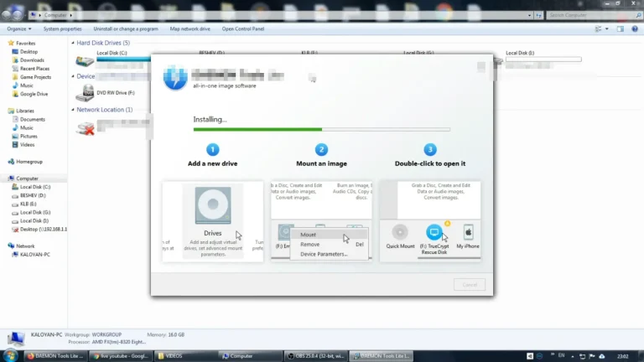Click the Local Disk (I:) capacity bar
This screenshot has height=362, width=644.
[x=543, y=59]
